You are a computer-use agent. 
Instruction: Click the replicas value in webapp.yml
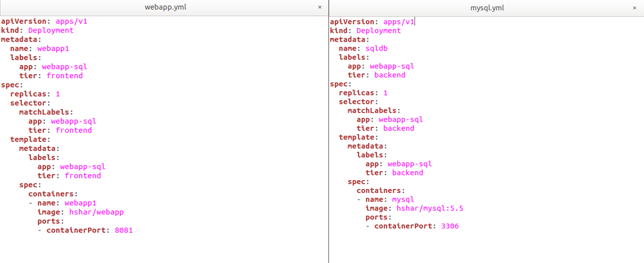click(x=58, y=94)
